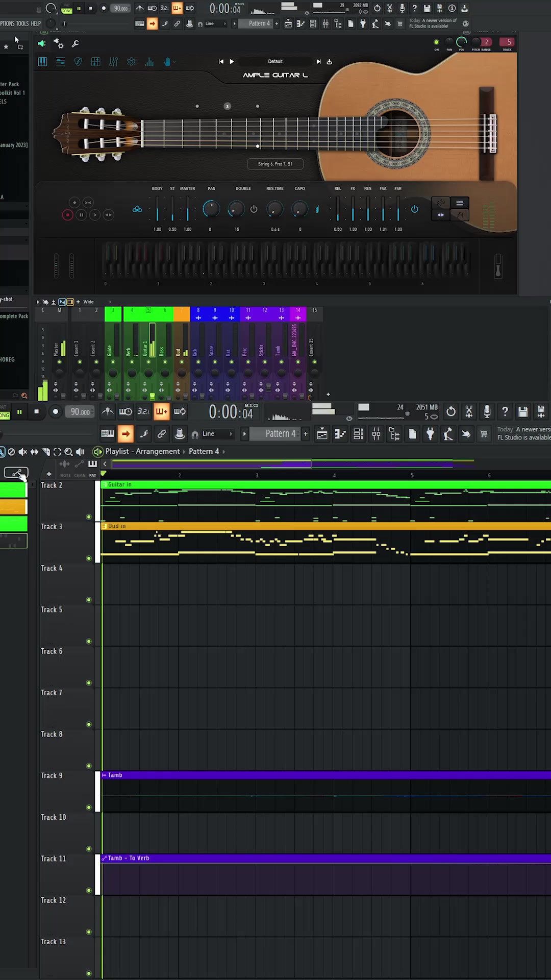Mute Track 9 green dot

pyautogui.click(x=89, y=807)
